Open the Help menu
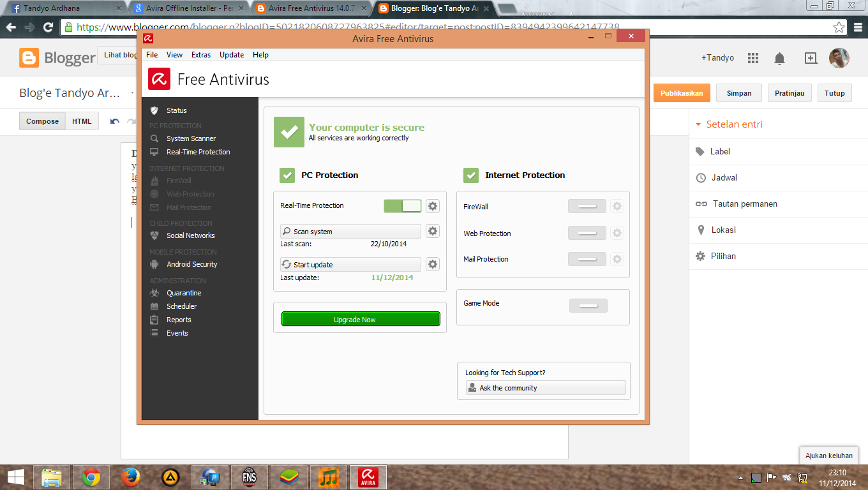The height and width of the screenshot is (490, 868). coord(260,55)
